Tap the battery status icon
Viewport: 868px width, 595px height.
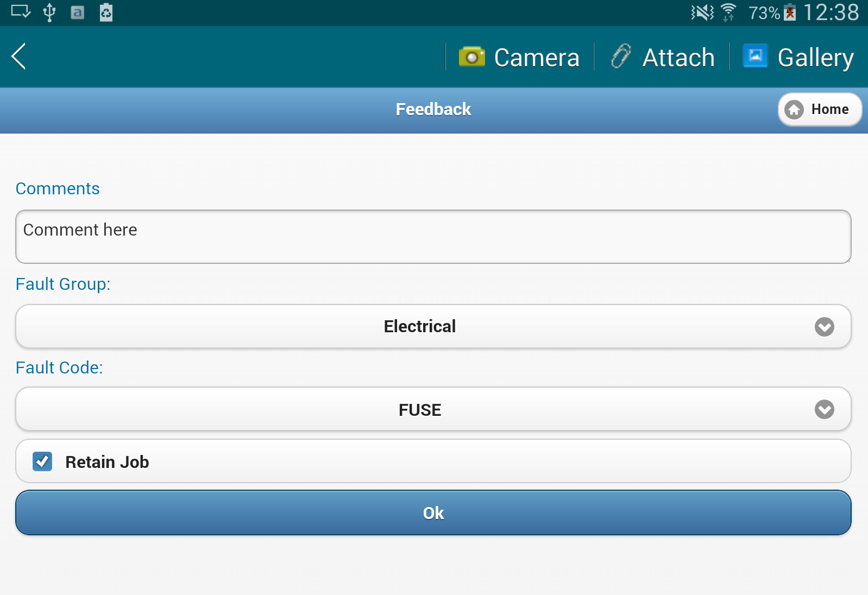790,12
